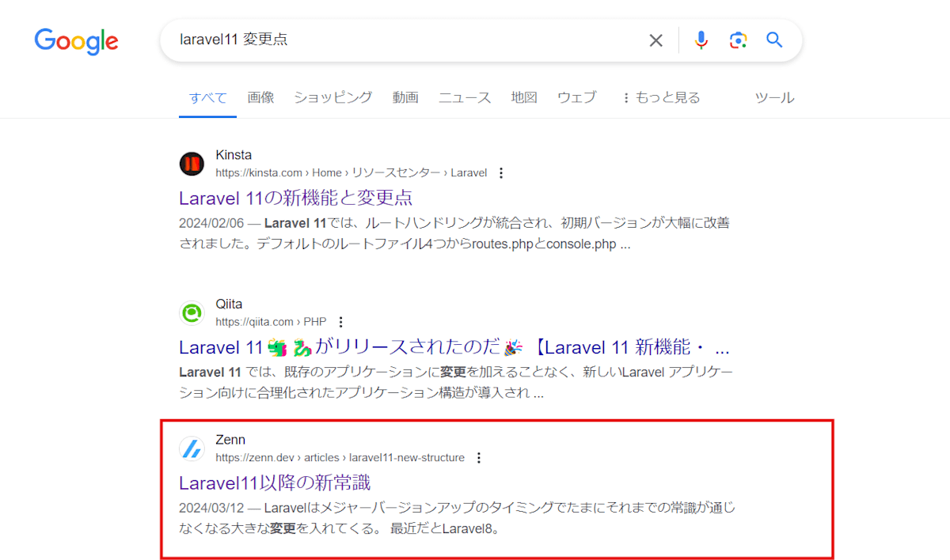
Task: Click the Kinsta site name
Action: click(x=234, y=155)
